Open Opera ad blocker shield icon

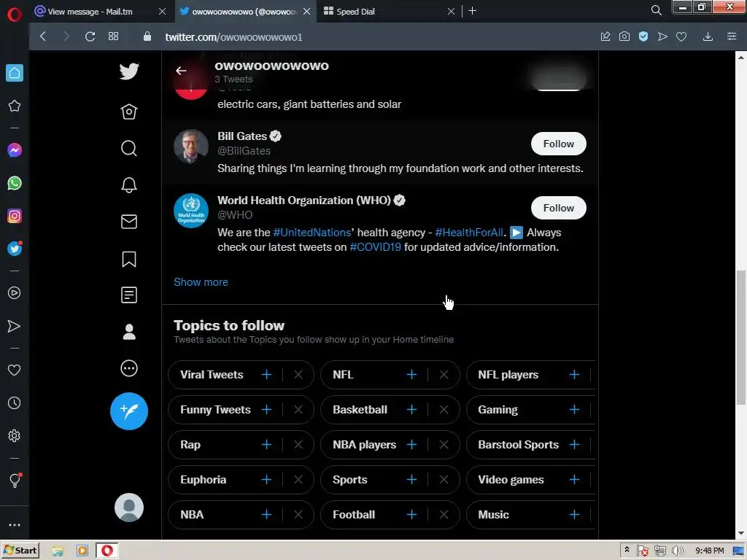tap(643, 36)
